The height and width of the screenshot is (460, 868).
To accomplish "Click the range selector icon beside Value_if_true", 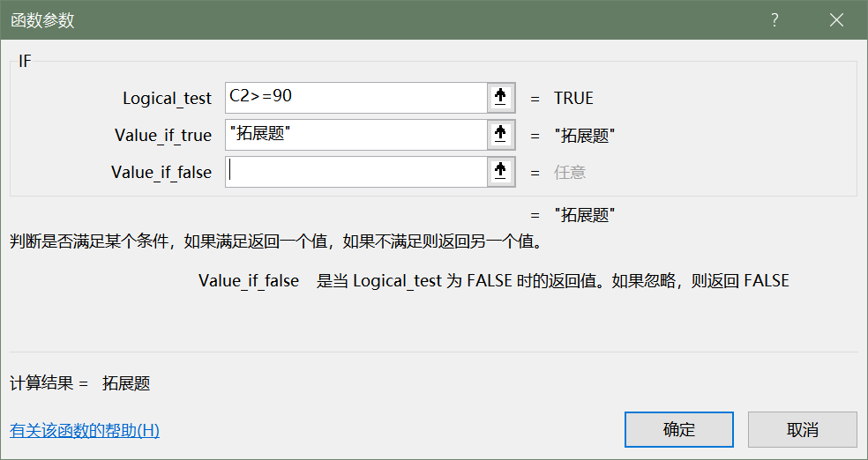I will (x=500, y=135).
